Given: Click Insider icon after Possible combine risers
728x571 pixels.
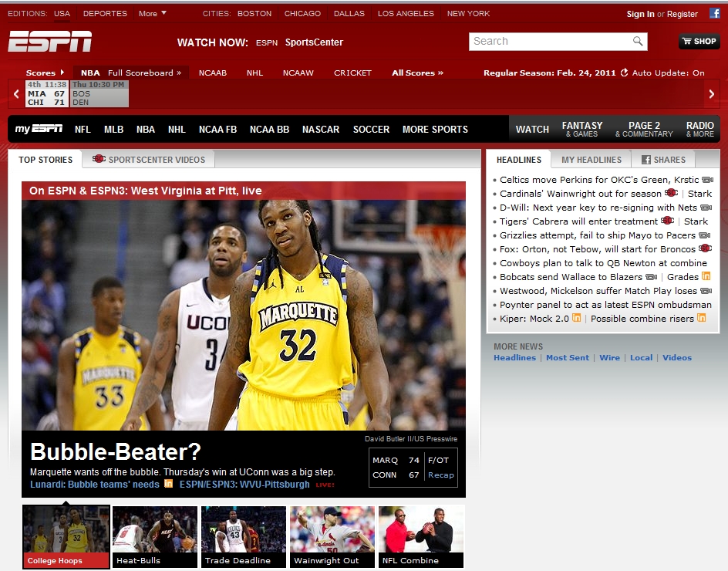Looking at the screenshot, I should point(701,318).
